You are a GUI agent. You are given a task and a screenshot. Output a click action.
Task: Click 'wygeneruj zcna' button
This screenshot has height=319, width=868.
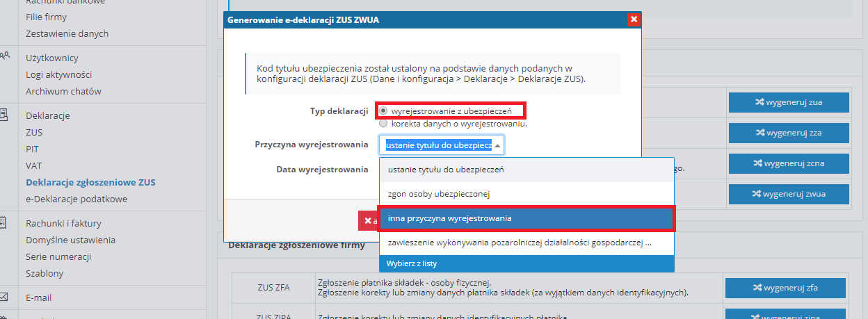pyautogui.click(x=789, y=163)
